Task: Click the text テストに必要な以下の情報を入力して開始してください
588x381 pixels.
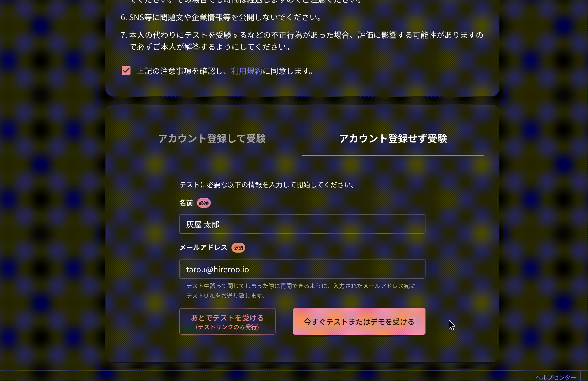Action: click(267, 185)
